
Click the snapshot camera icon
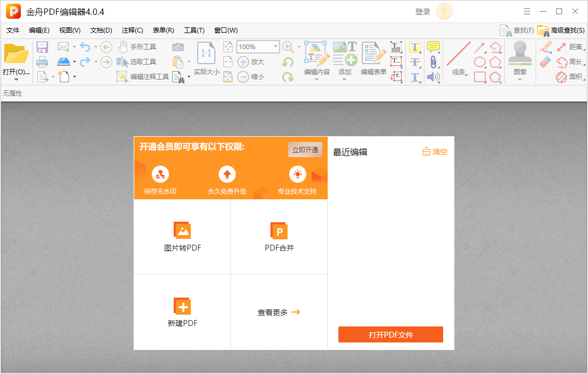178,47
